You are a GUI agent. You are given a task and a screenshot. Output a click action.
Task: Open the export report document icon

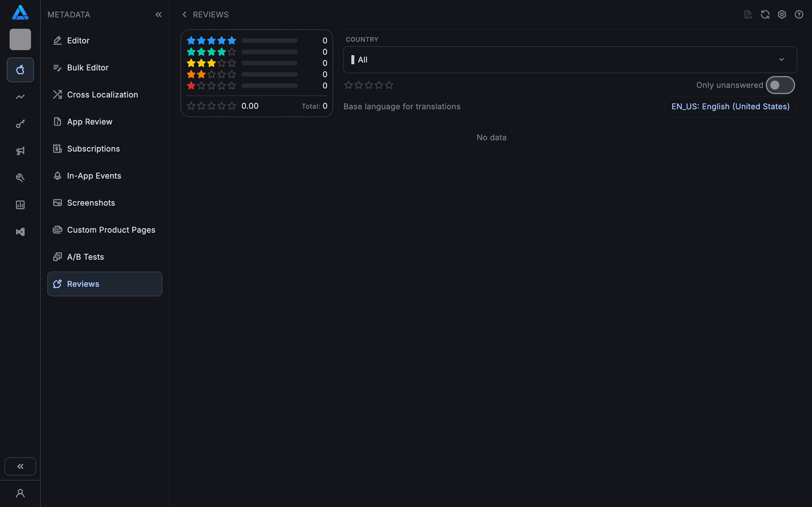(748, 14)
